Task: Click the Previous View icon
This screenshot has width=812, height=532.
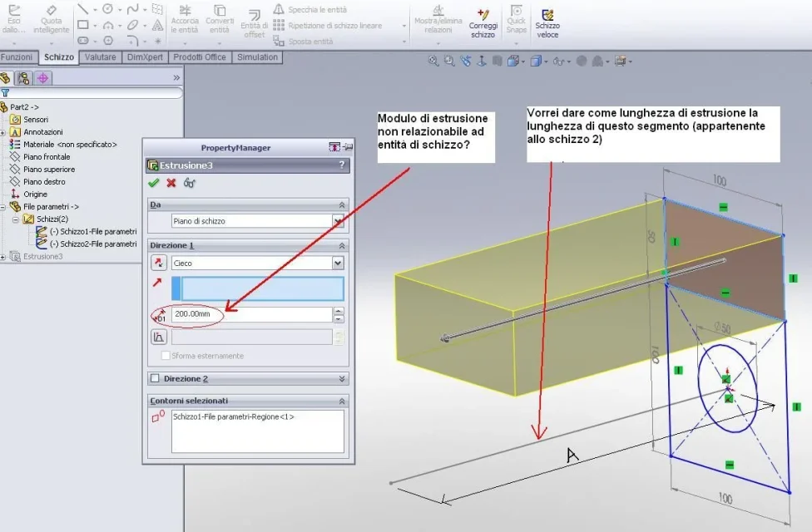Action: (x=466, y=61)
